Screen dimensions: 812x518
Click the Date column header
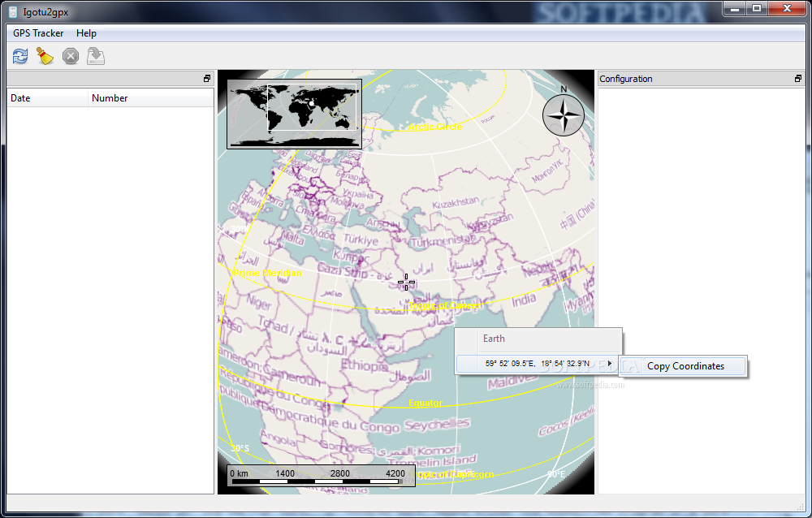point(47,98)
